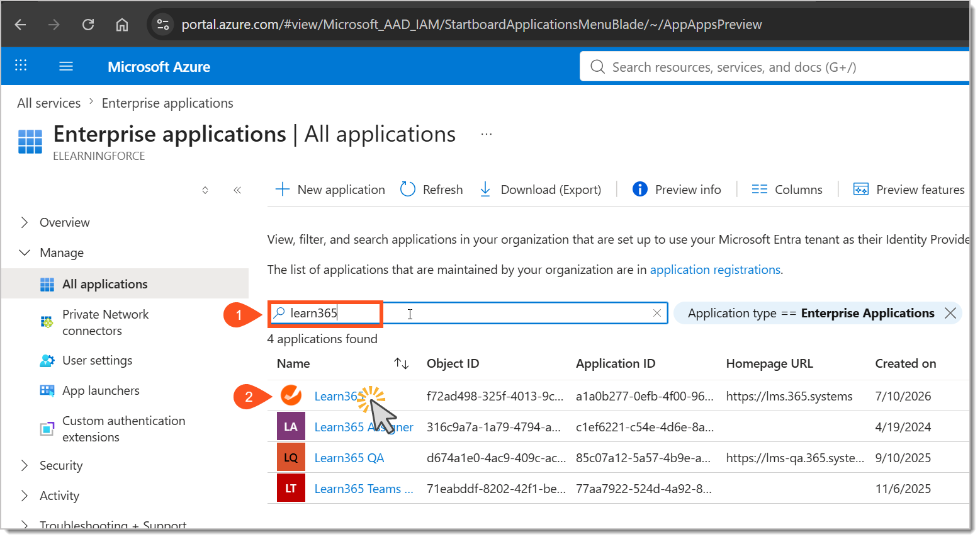Expand or collapse all menu groups
This screenshot has height=539, width=980.
pyautogui.click(x=205, y=190)
